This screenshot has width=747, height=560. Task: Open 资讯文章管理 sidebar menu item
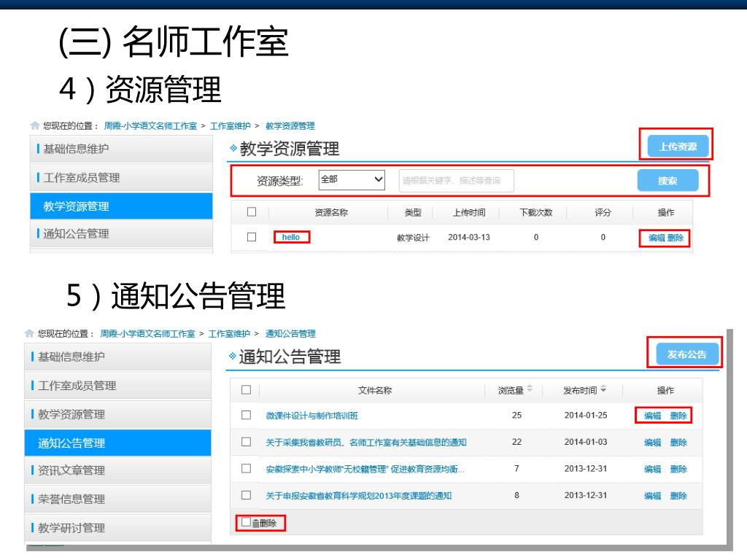pos(71,471)
